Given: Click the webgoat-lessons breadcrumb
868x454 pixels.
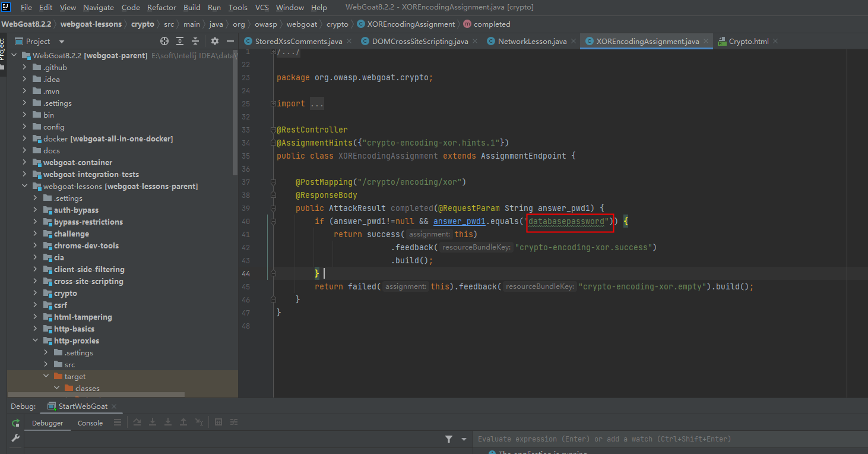Looking at the screenshot, I should click(x=91, y=24).
